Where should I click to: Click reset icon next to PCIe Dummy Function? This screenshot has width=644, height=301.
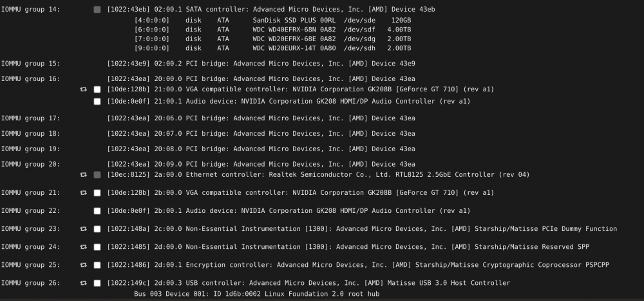pos(83,229)
